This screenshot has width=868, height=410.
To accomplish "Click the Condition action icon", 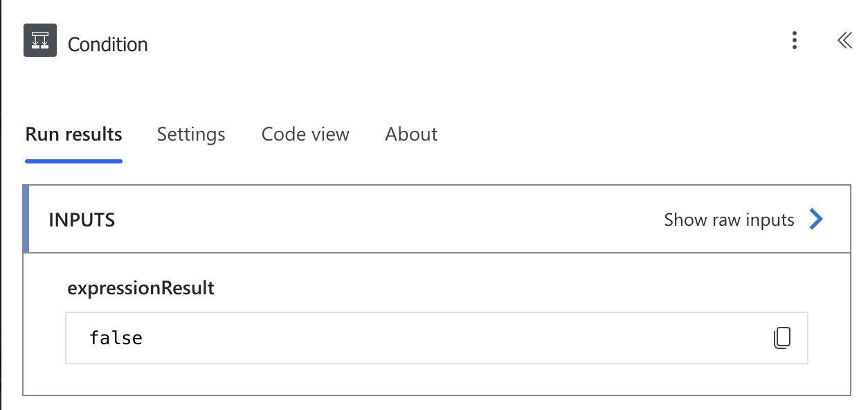I will click(40, 41).
